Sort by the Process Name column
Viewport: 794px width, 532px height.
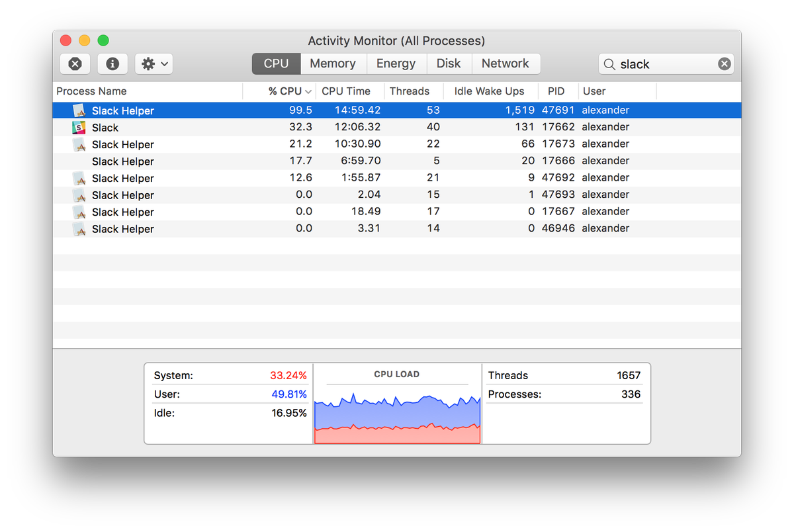pyautogui.click(x=148, y=91)
